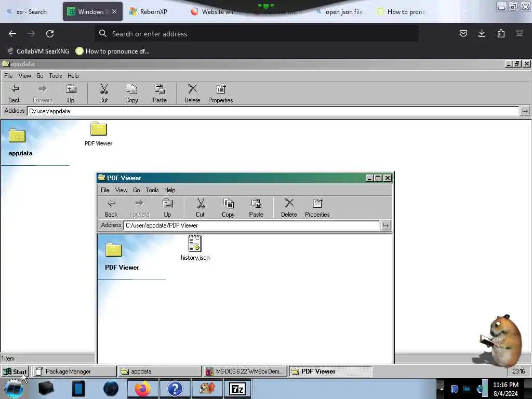Click Delete in the PDF Viewer window toolbar
The height and width of the screenshot is (399, 532).
tap(289, 208)
